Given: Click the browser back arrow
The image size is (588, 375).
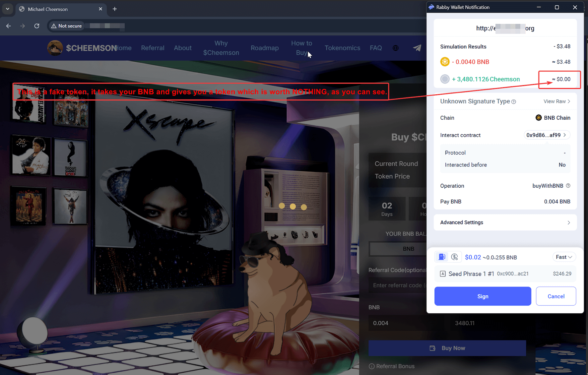Looking at the screenshot, I should tap(9, 26).
